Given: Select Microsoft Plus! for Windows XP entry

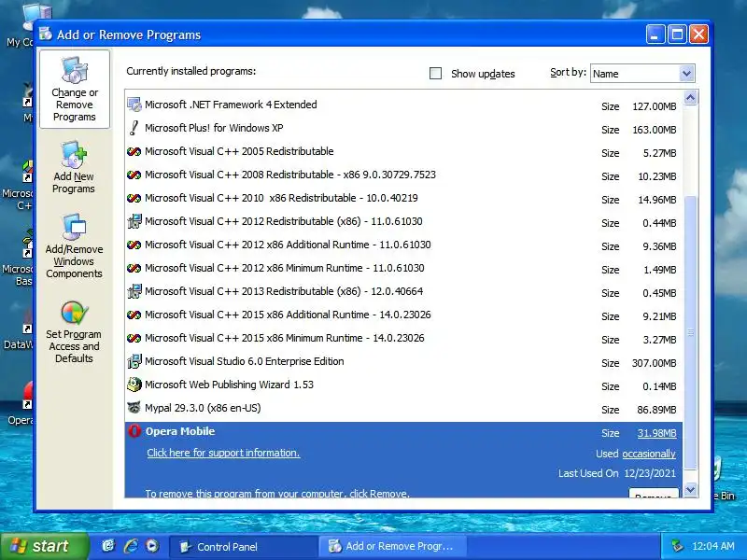Looking at the screenshot, I should pos(403,128).
